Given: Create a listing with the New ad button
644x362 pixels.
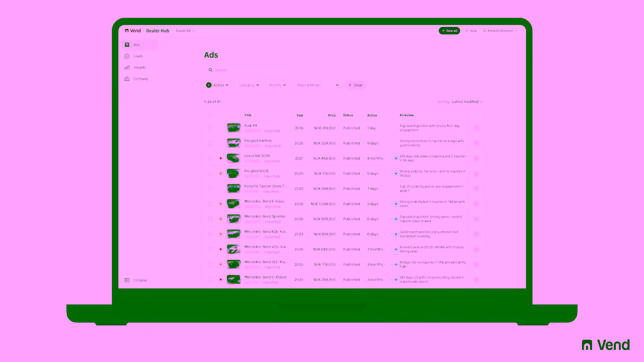Looking at the screenshot, I should (449, 31).
